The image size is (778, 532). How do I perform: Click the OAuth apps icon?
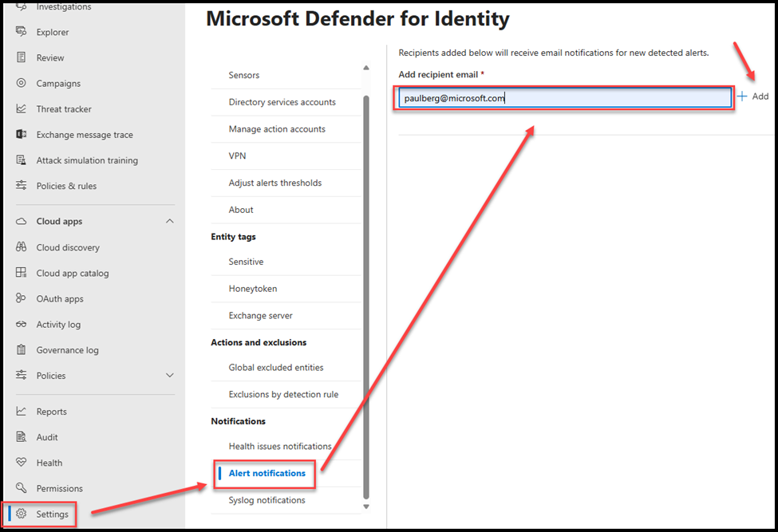tap(21, 298)
